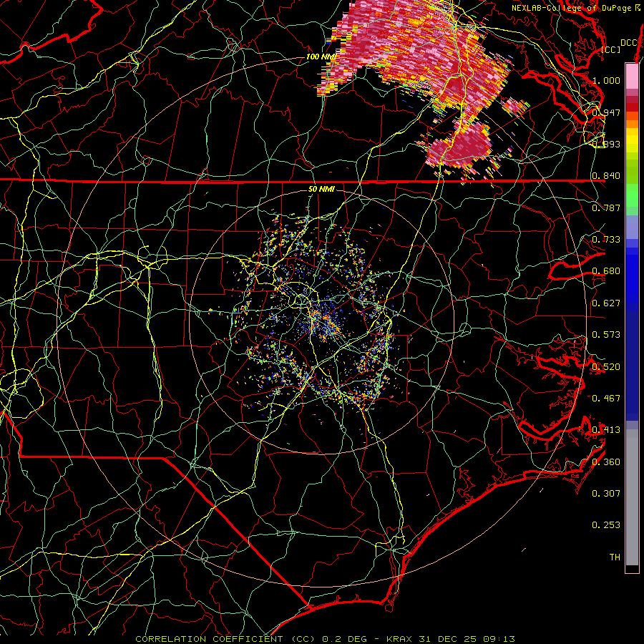The image size is (644, 644).
Task: Click the 0.467 scale value
Action: tap(606, 399)
